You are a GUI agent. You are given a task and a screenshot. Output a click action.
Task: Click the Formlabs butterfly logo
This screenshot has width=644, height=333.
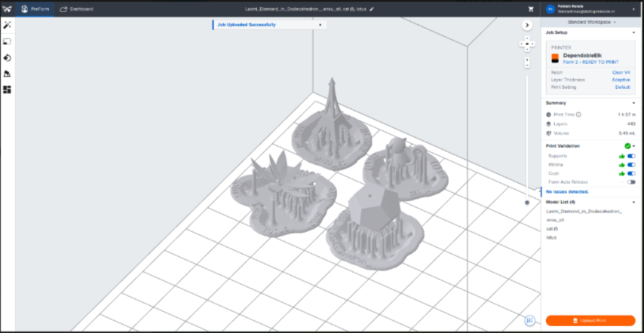tap(7, 9)
